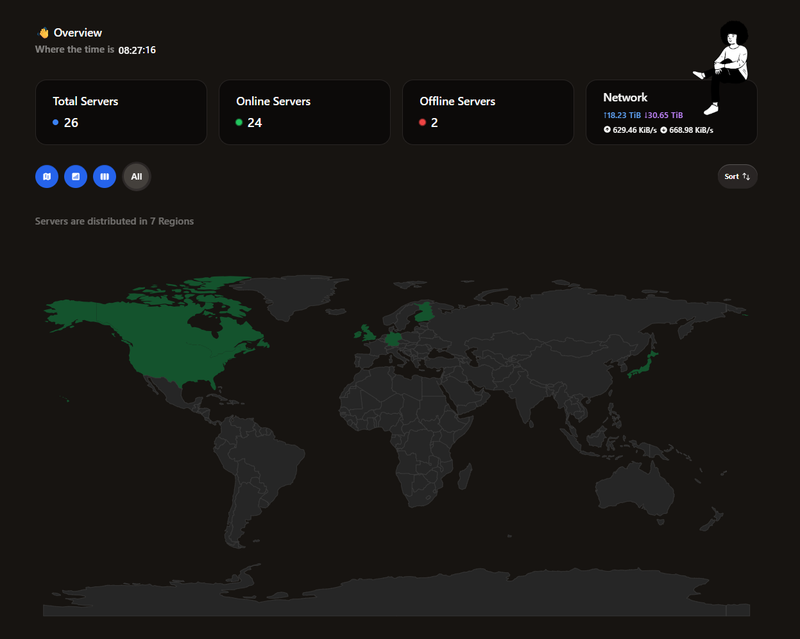Click the chart view icon button

point(75,177)
